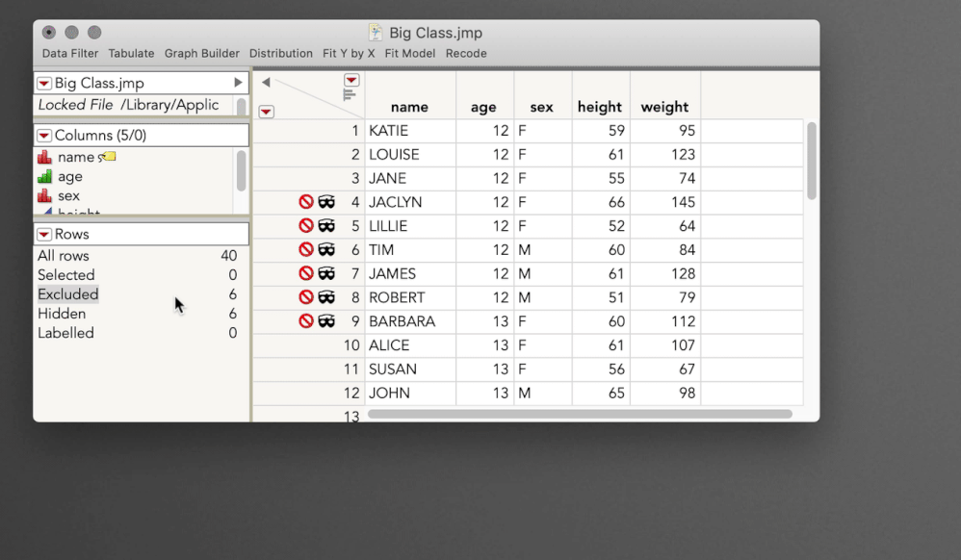Image resolution: width=961 pixels, height=560 pixels.
Task: Click All rows in Rows panel
Action: (x=64, y=256)
